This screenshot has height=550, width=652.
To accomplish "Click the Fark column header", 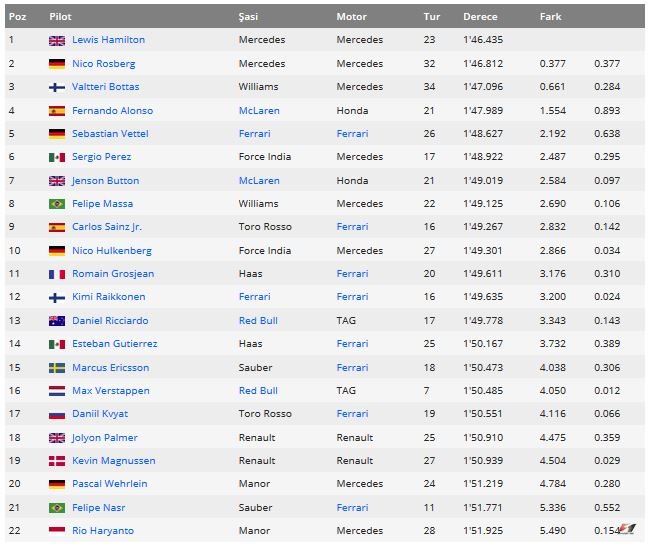I will point(550,17).
